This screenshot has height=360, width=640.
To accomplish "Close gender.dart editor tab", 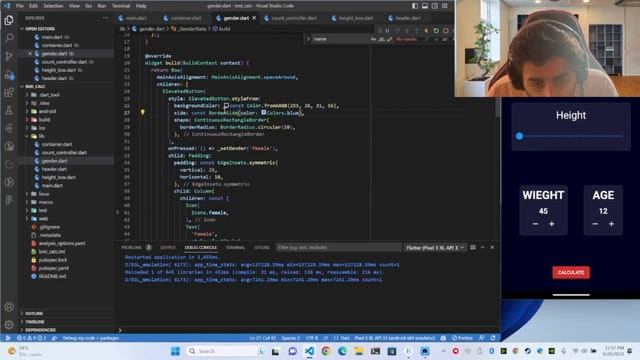I will [254, 18].
